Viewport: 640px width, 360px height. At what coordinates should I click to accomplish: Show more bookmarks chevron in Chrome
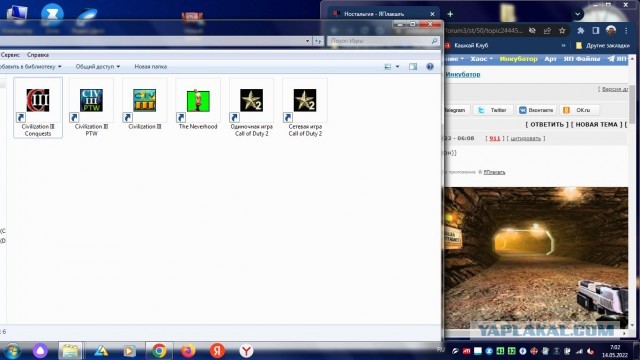[x=564, y=46]
